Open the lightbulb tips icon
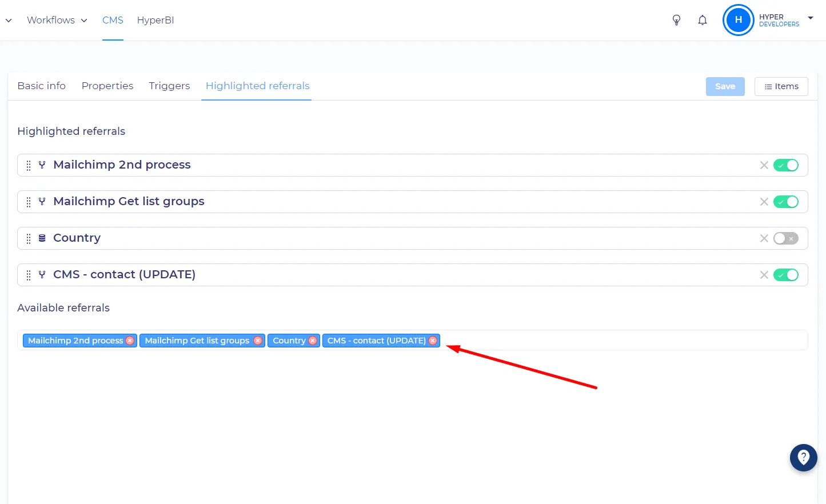The width and height of the screenshot is (826, 504). pos(676,21)
